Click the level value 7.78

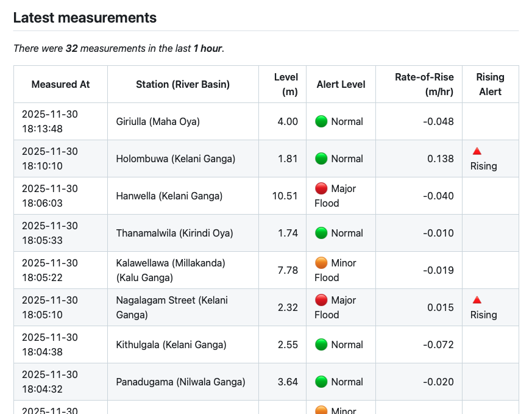[x=288, y=270]
